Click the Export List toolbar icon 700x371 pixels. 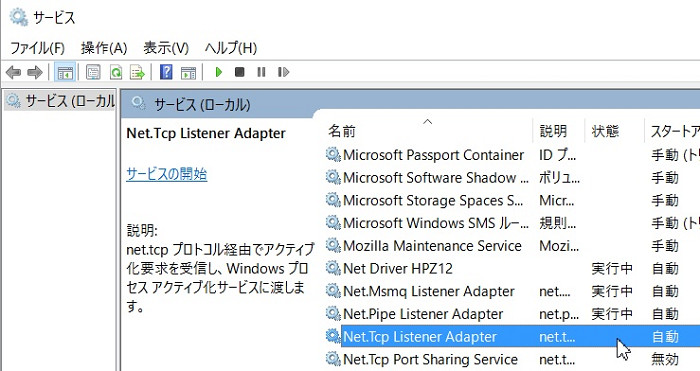137,72
